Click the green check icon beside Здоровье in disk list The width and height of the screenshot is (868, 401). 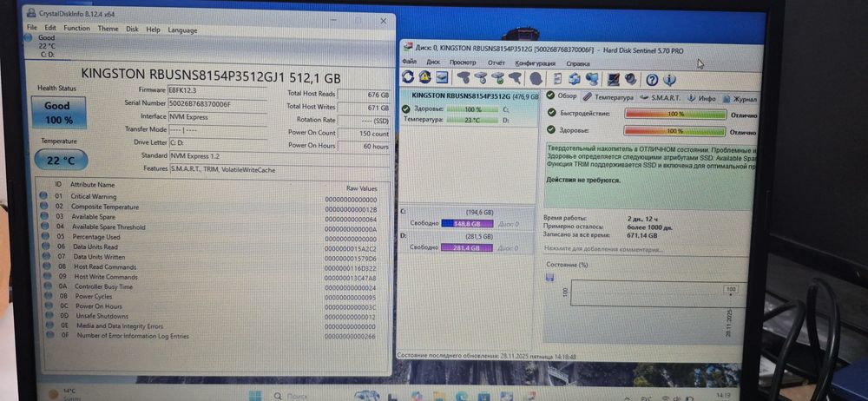[405, 109]
